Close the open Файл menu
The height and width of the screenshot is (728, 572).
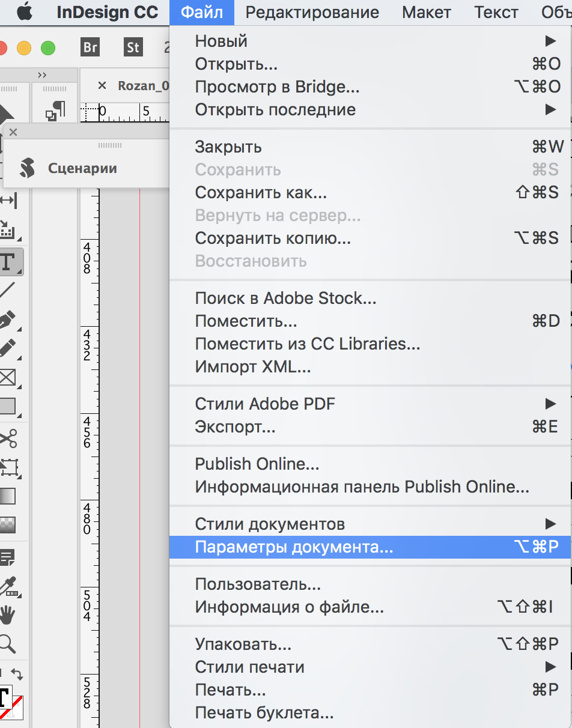(201, 12)
